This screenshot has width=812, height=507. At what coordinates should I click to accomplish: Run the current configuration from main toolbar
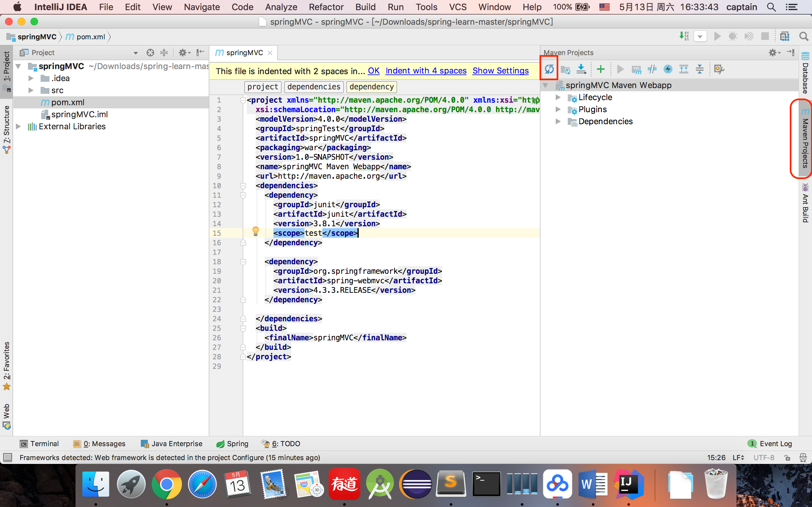(x=717, y=36)
